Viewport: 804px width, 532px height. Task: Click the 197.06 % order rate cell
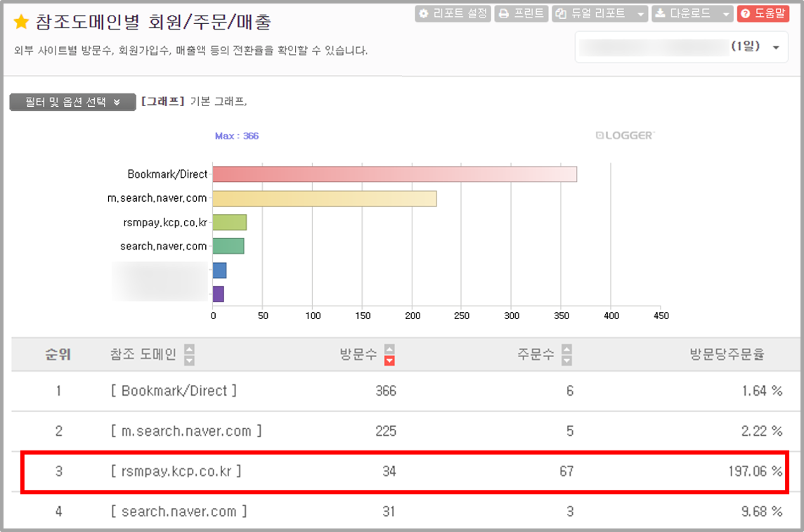756,471
